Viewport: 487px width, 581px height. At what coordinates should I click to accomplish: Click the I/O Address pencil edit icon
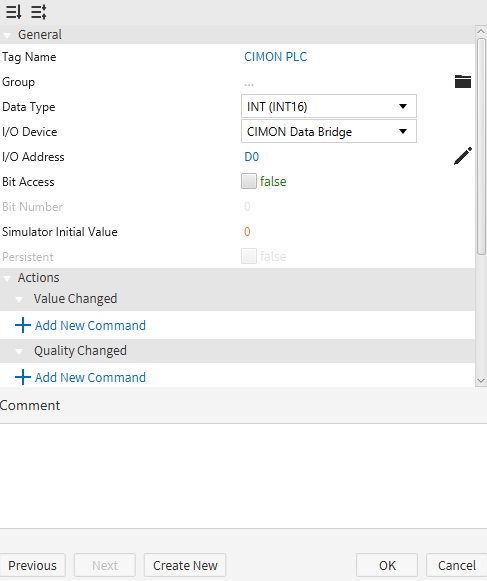pos(463,156)
